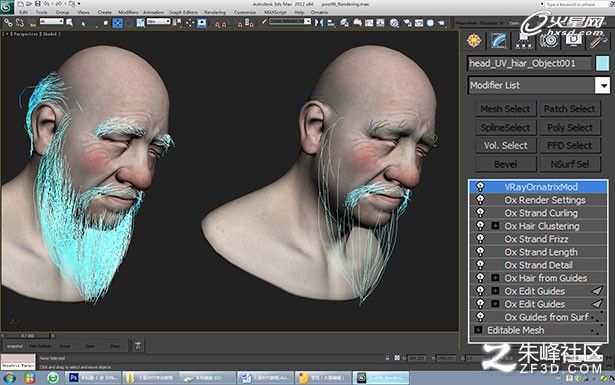Expand the lower Ox Edit Guides plus box

pos(495,304)
